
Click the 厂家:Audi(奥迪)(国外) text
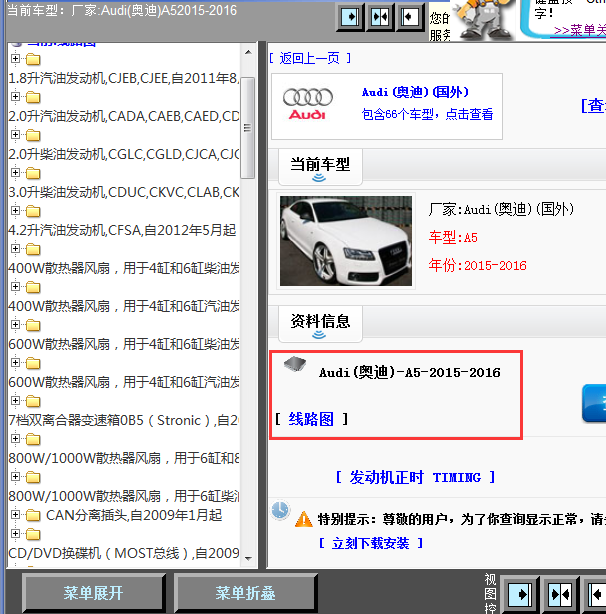click(x=501, y=209)
